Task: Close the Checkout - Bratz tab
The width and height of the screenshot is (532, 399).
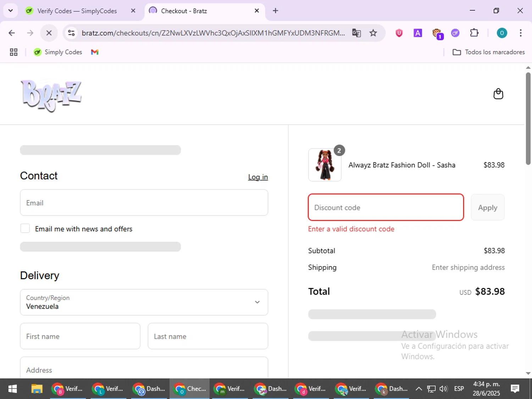Action: pyautogui.click(x=257, y=11)
